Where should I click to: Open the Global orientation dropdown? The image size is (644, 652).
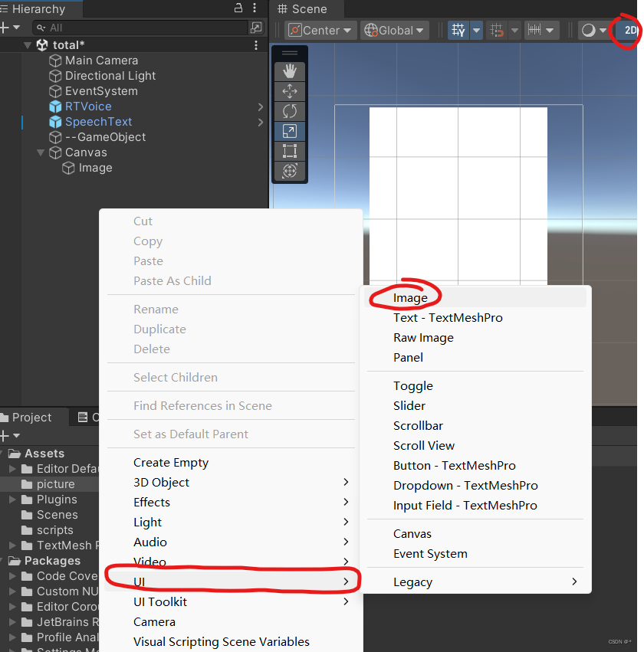click(393, 30)
